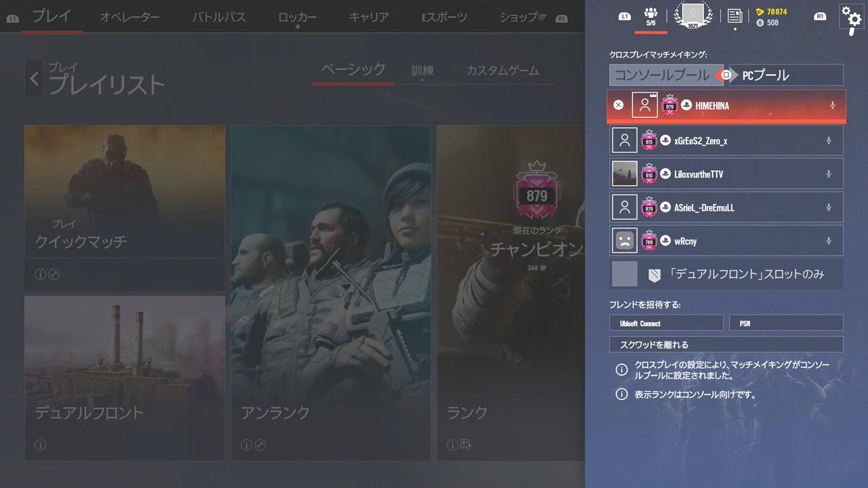Open the news feed icon
868x488 pixels.
tap(735, 16)
